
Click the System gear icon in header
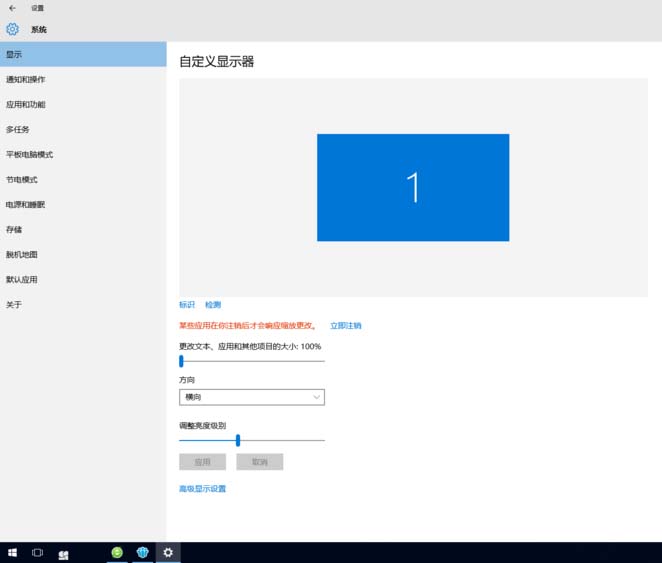(x=13, y=29)
